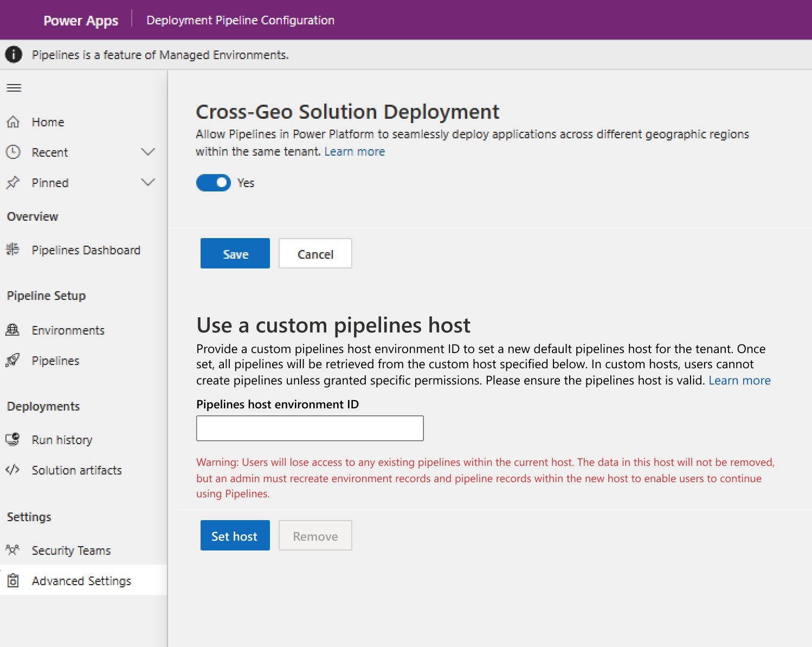
Task: Click the Run history icon
Action: click(x=12, y=439)
